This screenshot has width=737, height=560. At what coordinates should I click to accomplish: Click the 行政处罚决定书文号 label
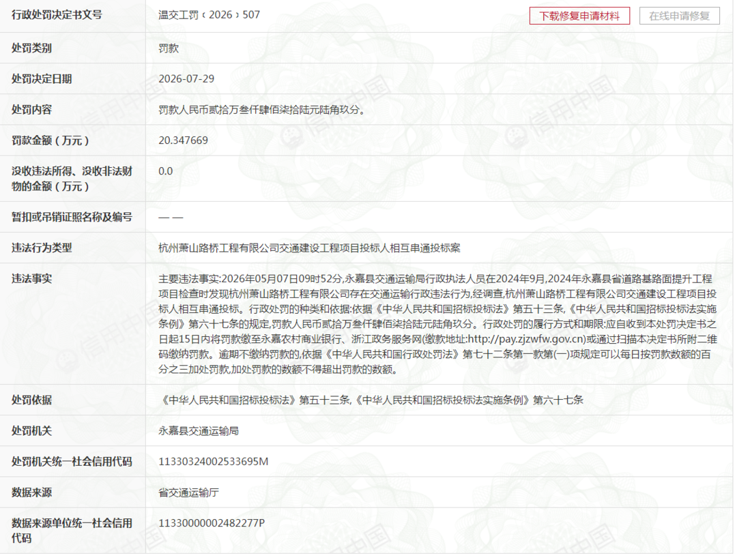(x=57, y=15)
